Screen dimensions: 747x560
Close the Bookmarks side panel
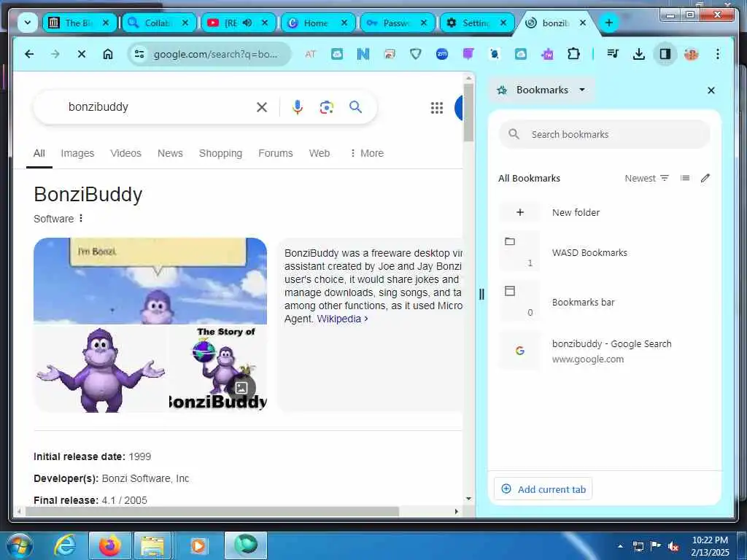(x=711, y=90)
